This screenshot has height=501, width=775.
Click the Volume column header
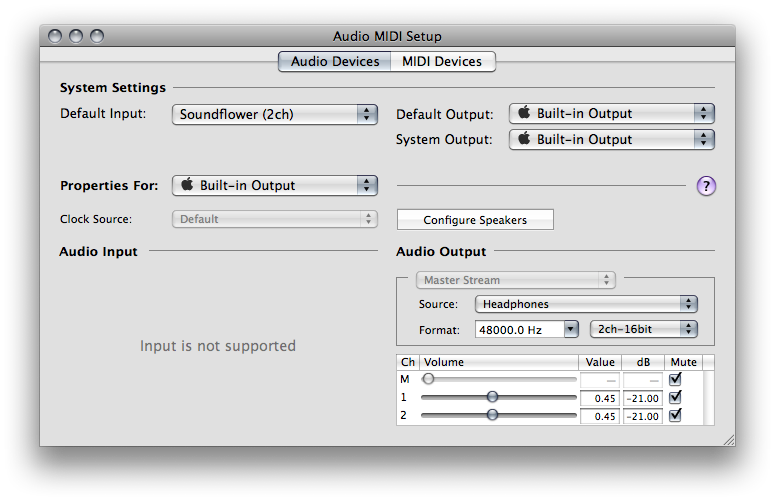[x=499, y=362]
